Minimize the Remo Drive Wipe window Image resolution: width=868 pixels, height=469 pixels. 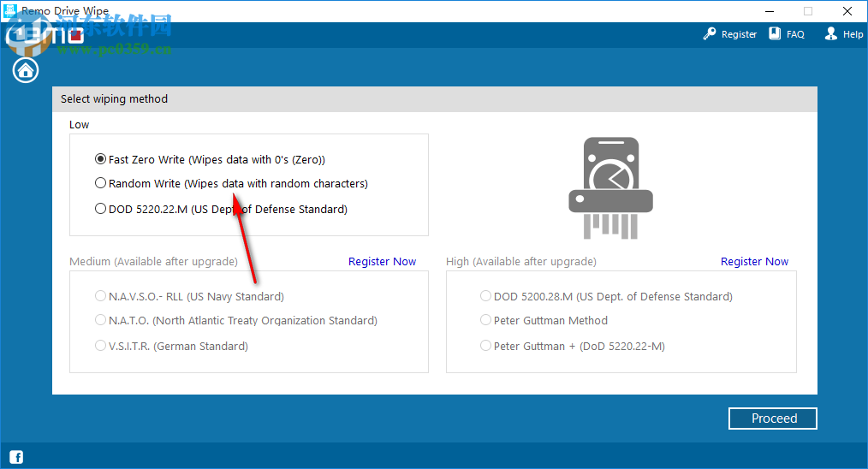(770, 11)
